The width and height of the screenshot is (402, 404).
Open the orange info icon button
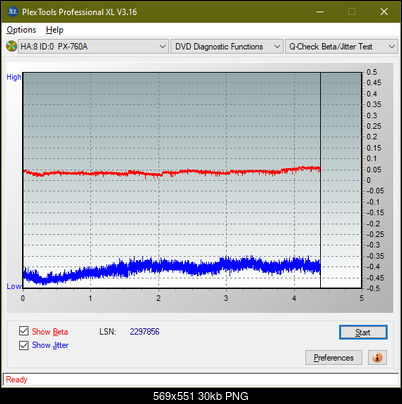(x=377, y=358)
